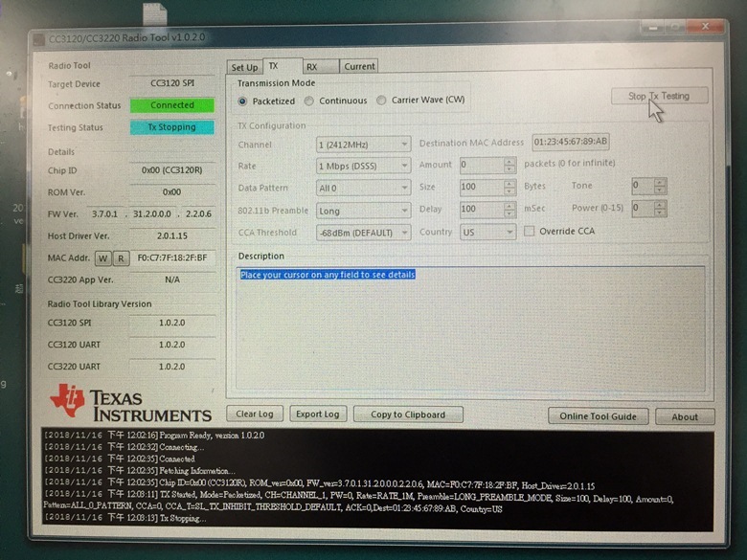Expand the Data Pattern dropdown
The height and width of the screenshot is (560, 747).
point(363,188)
